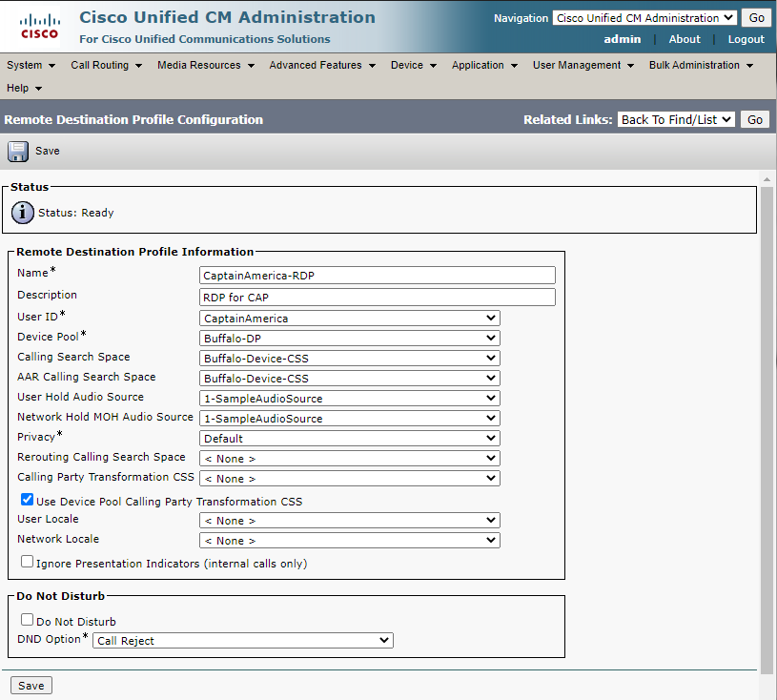Click the bottom Save button

31,686
